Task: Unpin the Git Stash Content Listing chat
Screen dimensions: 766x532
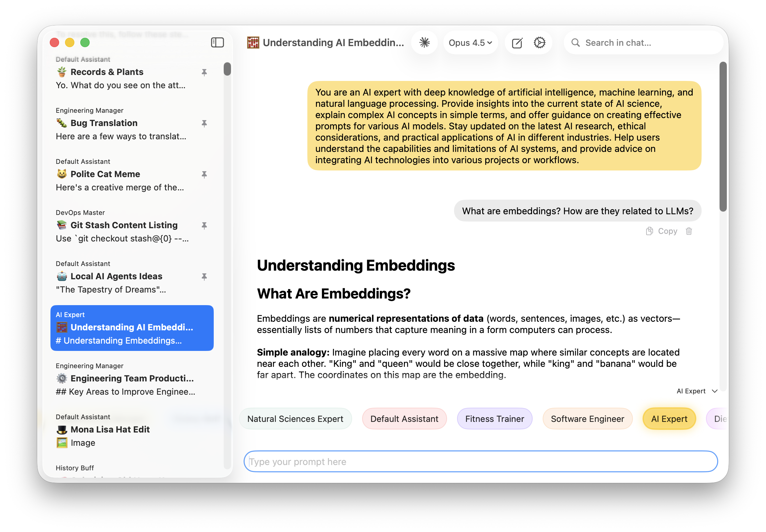Action: (x=204, y=226)
